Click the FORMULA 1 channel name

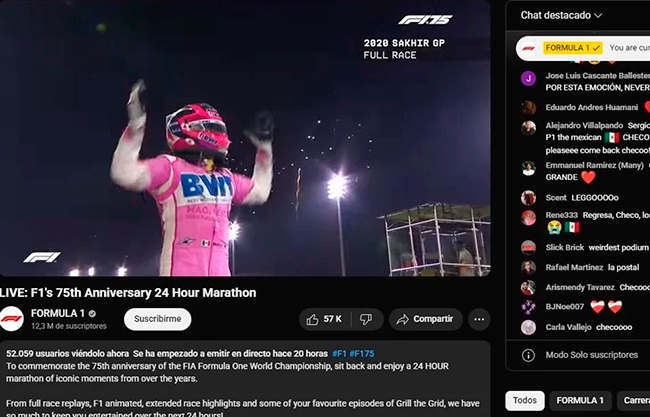[x=58, y=313]
